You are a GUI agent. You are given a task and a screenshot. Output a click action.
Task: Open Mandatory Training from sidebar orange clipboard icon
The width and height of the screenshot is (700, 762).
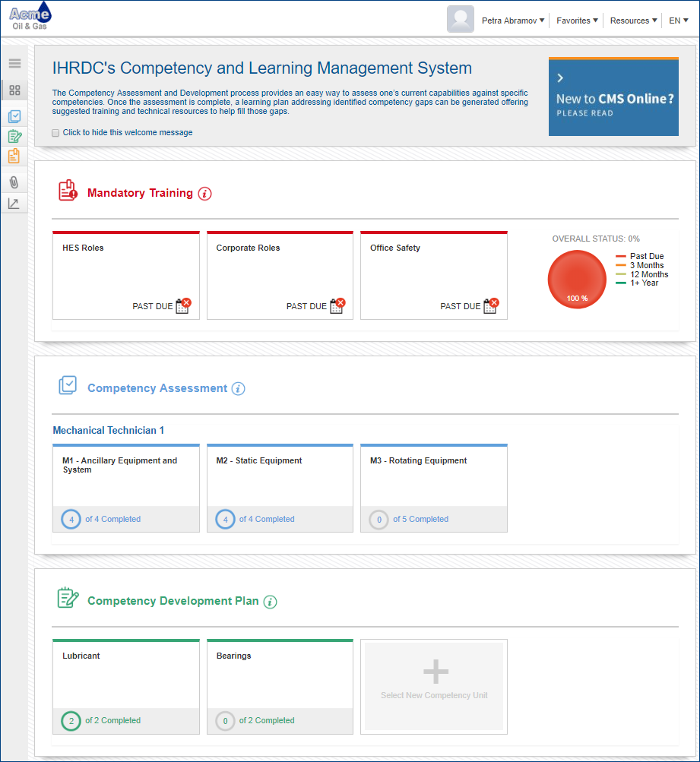click(14, 156)
